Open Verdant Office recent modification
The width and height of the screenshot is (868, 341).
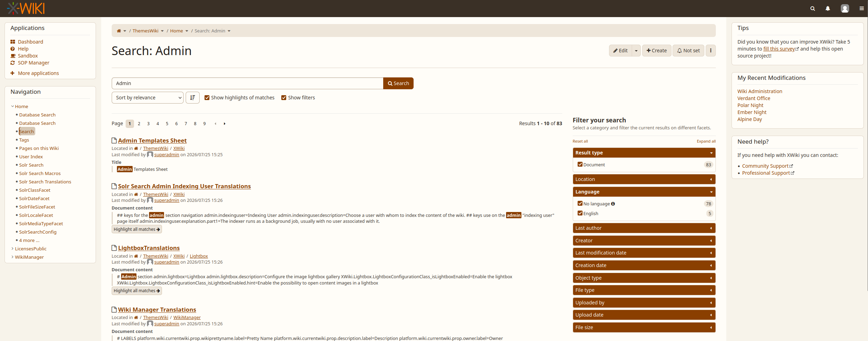click(x=754, y=98)
